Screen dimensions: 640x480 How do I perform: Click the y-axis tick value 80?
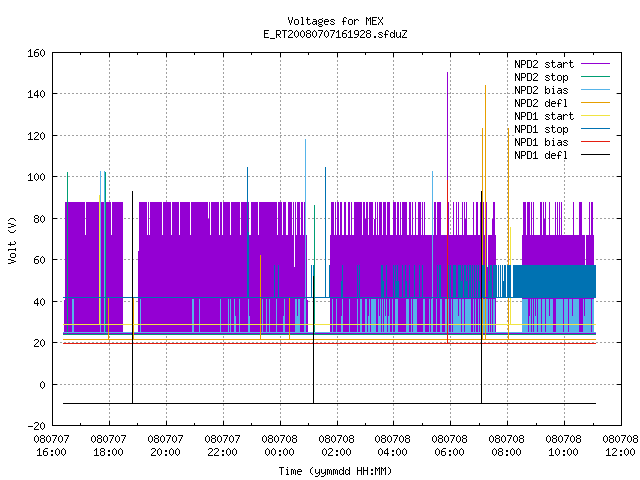tap(39, 219)
